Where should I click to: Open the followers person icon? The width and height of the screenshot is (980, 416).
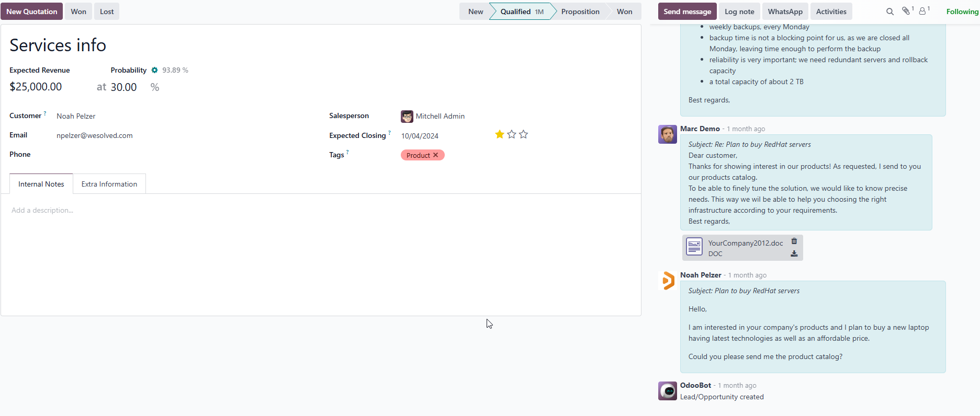tap(922, 11)
